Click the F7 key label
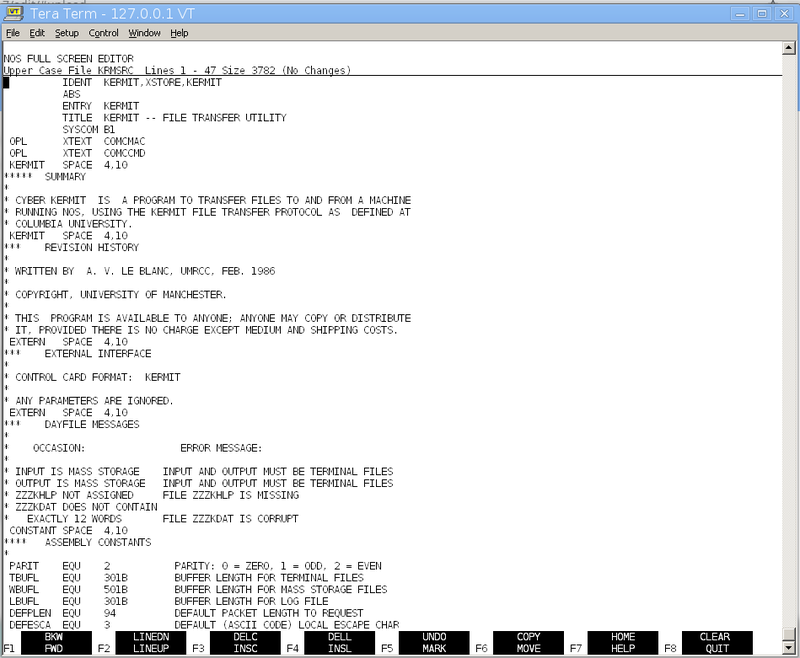The width and height of the screenshot is (800, 658). 576,649
